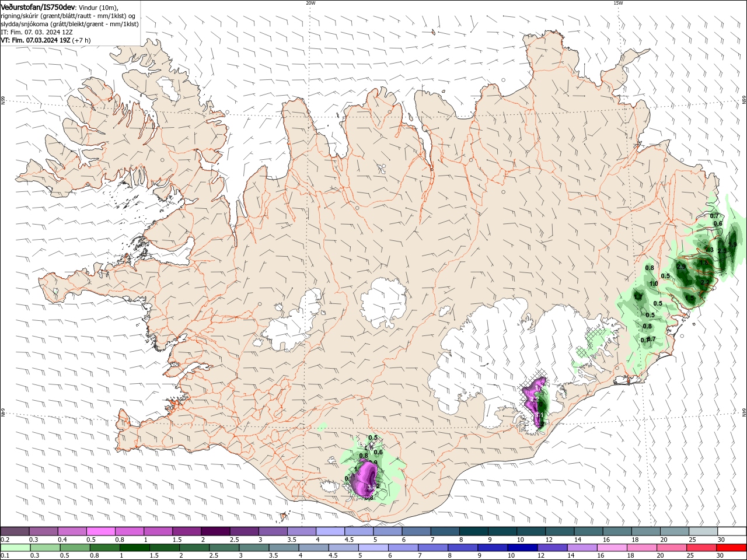Select the rain scale swatch above the 2 label
The height and width of the screenshot is (560, 747).
(194, 548)
